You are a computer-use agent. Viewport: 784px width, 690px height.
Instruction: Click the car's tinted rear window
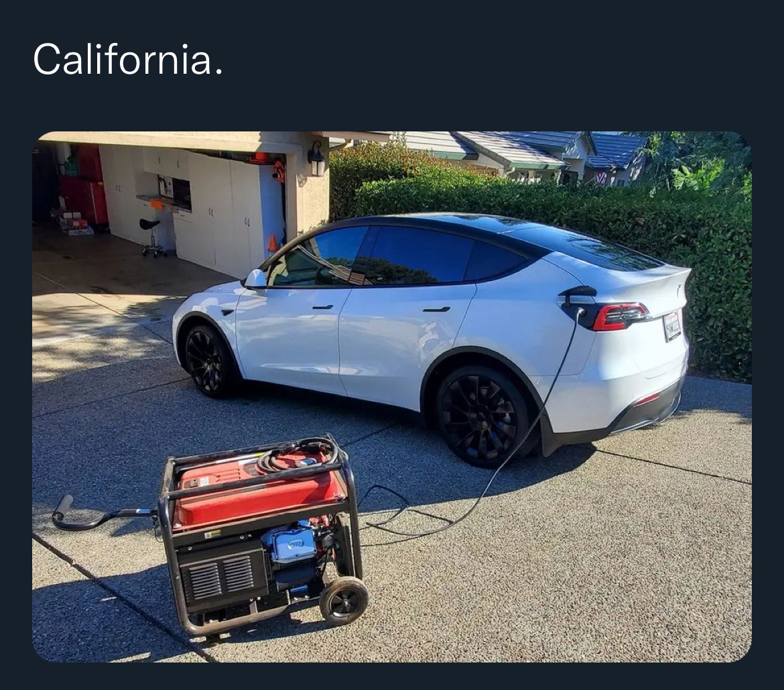(590, 246)
